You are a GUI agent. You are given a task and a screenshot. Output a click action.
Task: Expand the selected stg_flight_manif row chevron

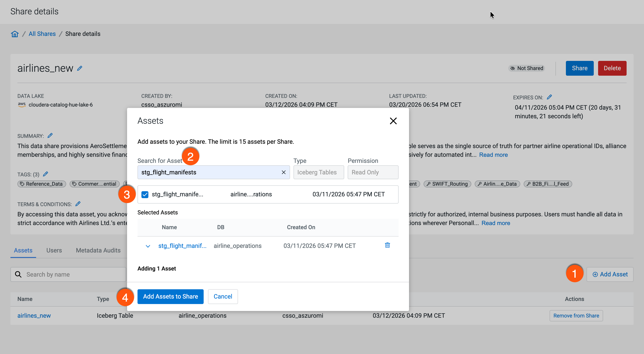(x=148, y=246)
